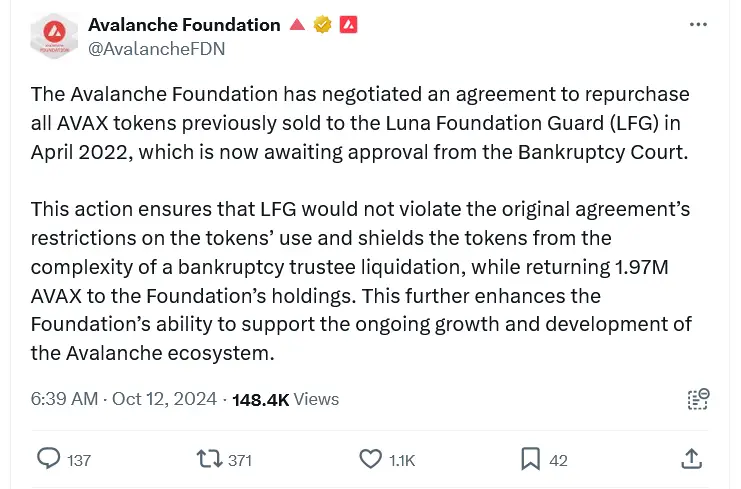The height and width of the screenshot is (489, 741).
Task: Click the Avalanche Foundation display name
Action: [184, 25]
